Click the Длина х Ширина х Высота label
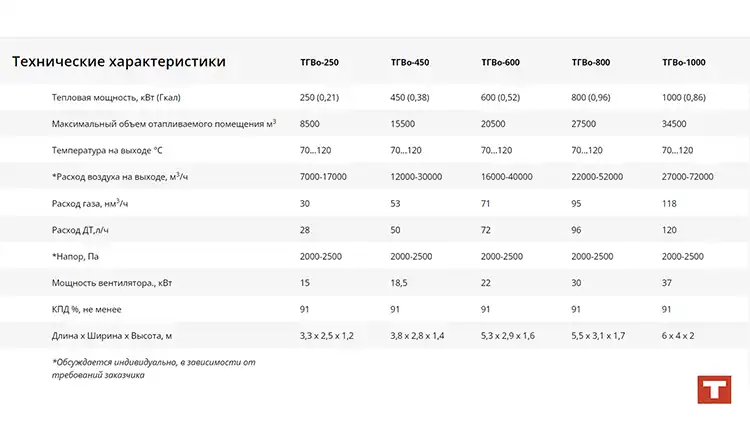Image resolution: width=750 pixels, height=422 pixels. click(117, 336)
